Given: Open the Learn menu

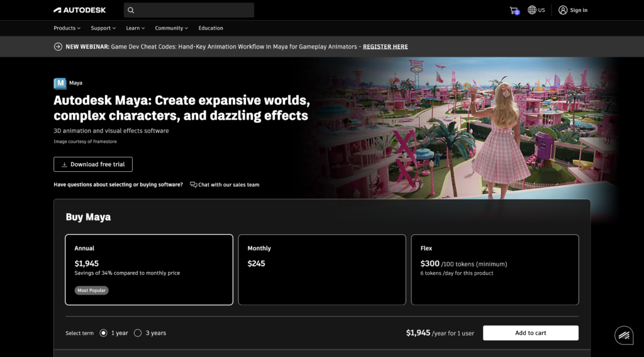Looking at the screenshot, I should [135, 28].
